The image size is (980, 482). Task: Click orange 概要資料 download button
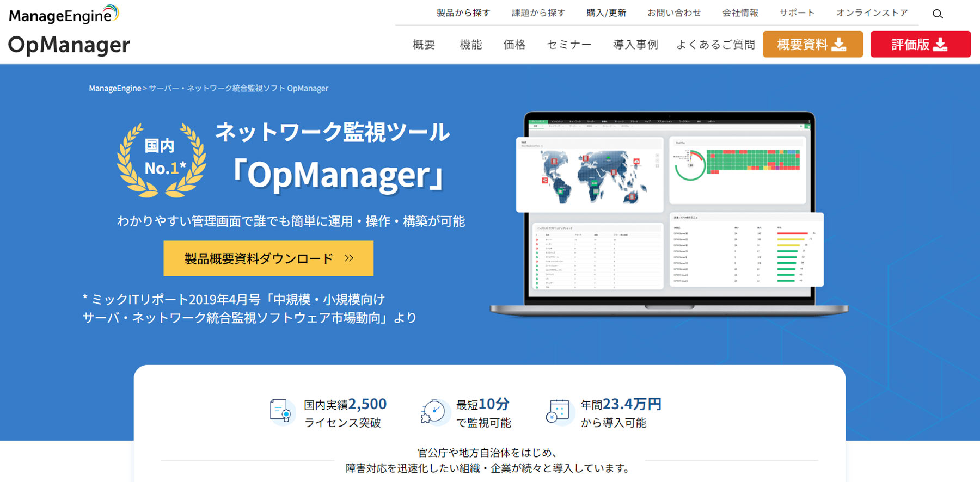(813, 44)
